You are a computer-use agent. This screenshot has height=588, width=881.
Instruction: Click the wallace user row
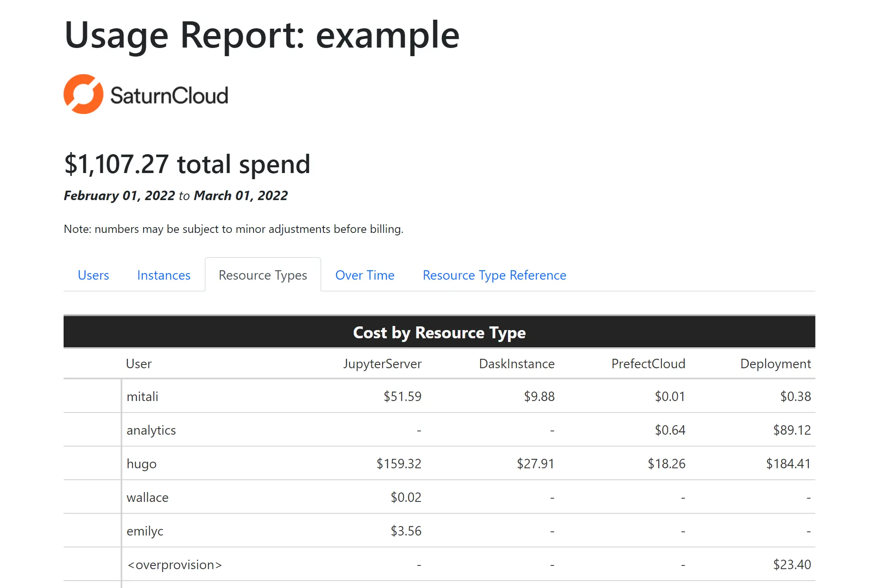point(147,497)
